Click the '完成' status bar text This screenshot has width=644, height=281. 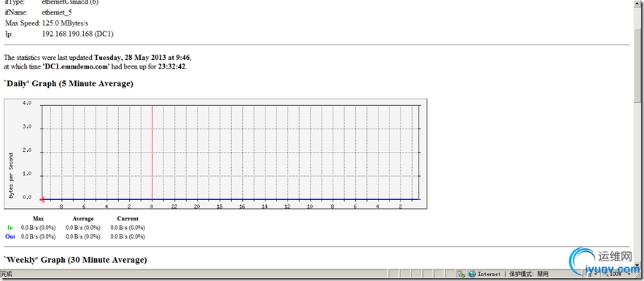[6, 274]
